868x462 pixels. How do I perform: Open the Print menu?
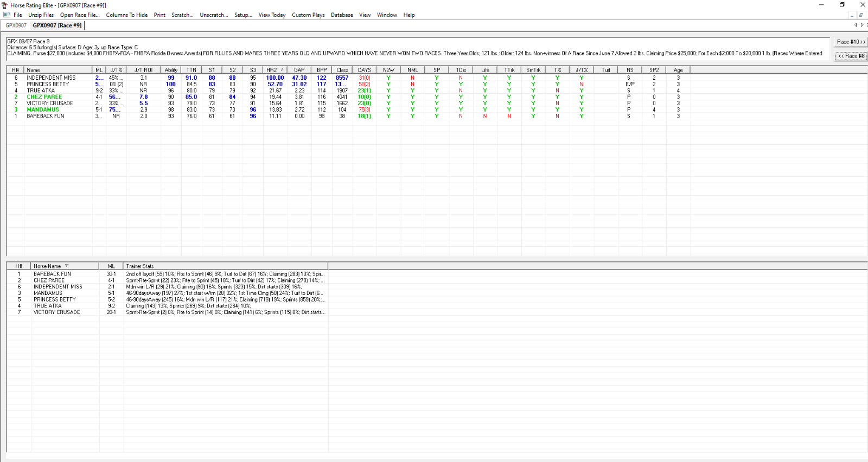click(159, 15)
